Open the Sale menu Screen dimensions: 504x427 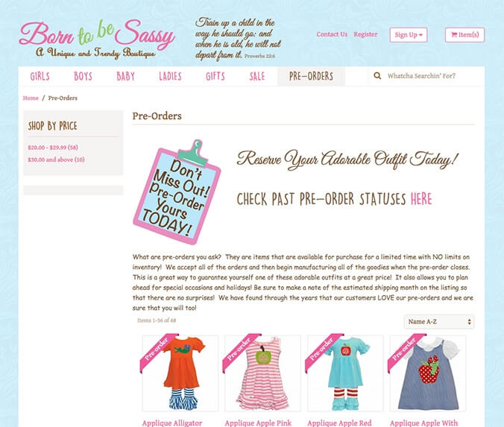pyautogui.click(x=257, y=76)
